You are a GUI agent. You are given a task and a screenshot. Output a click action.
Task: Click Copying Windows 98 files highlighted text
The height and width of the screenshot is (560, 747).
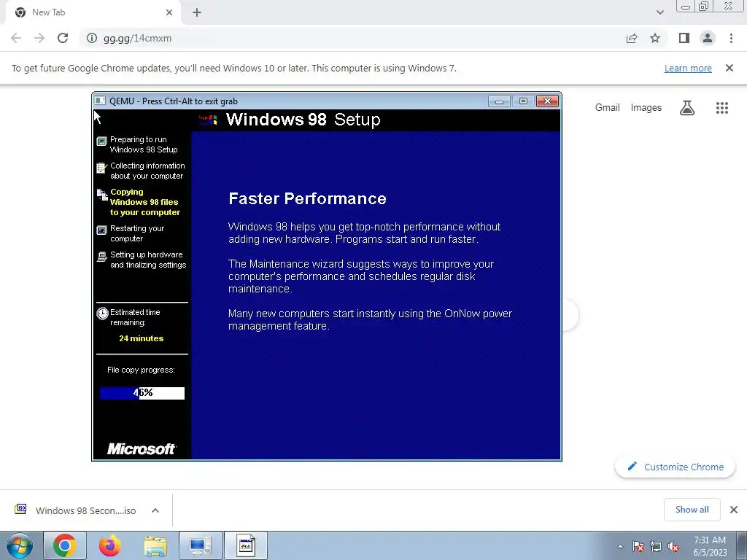(x=145, y=202)
